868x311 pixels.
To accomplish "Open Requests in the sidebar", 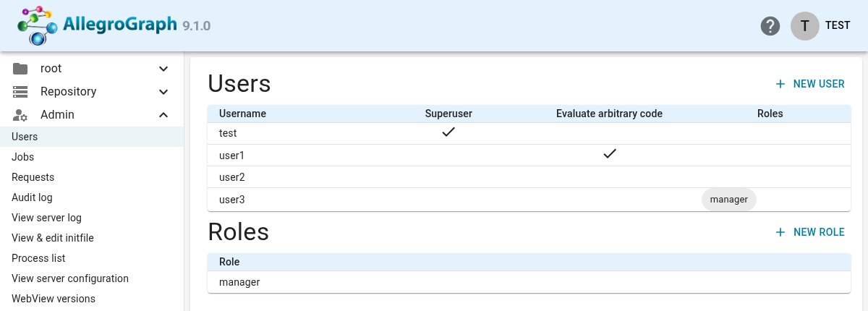I will [92, 177].
